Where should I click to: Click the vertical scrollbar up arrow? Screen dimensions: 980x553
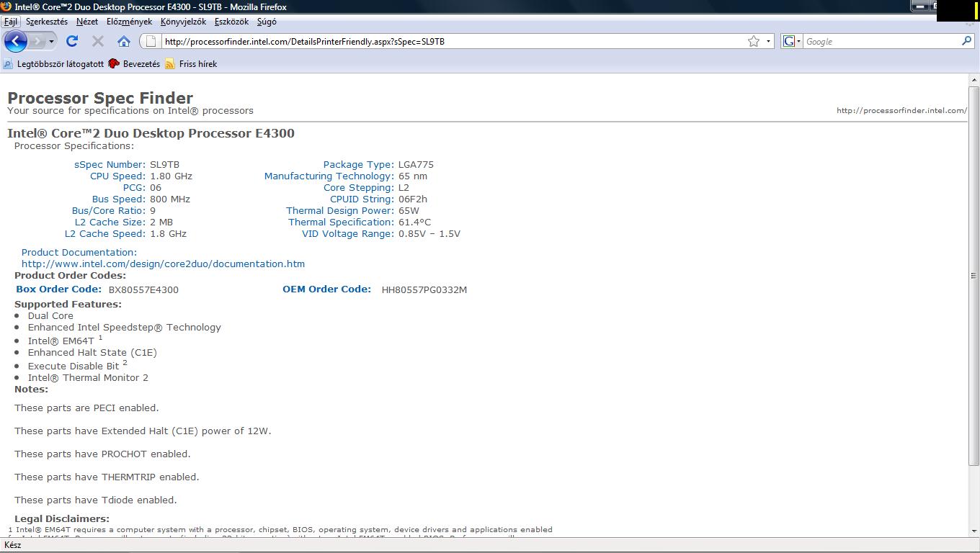click(974, 81)
